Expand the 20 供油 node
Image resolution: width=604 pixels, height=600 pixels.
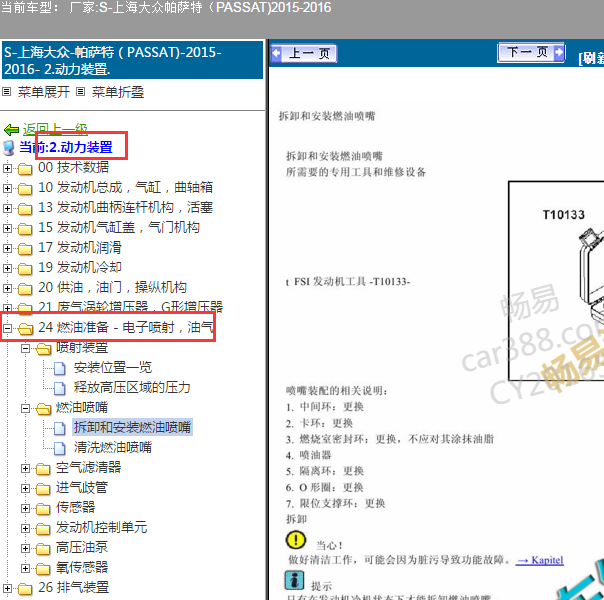coord(7,288)
